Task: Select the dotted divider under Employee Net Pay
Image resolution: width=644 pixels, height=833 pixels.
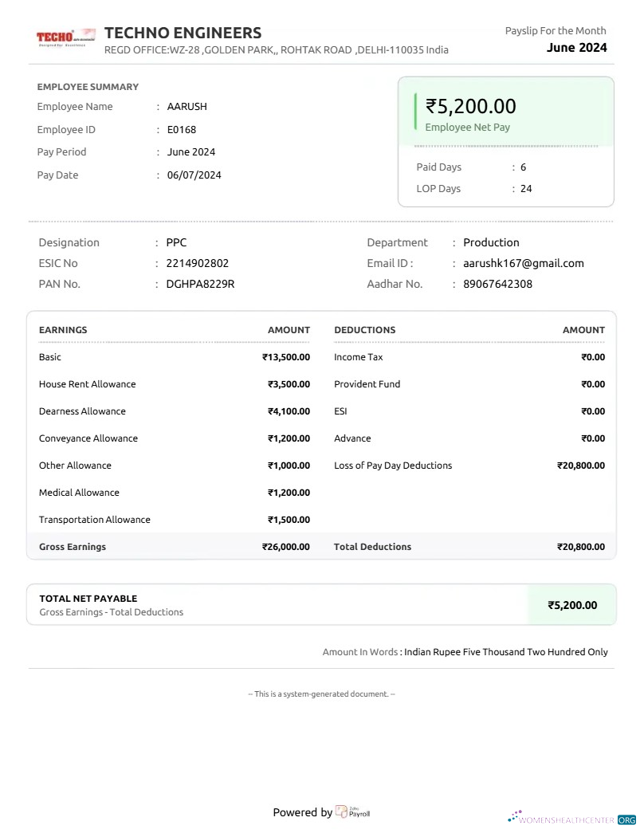Action: 506,147
